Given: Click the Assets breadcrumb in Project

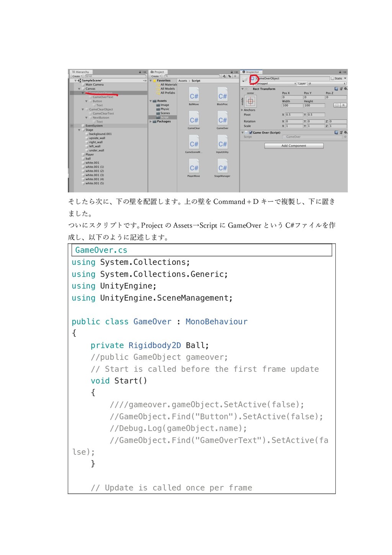Looking at the screenshot, I should tap(183, 80).
